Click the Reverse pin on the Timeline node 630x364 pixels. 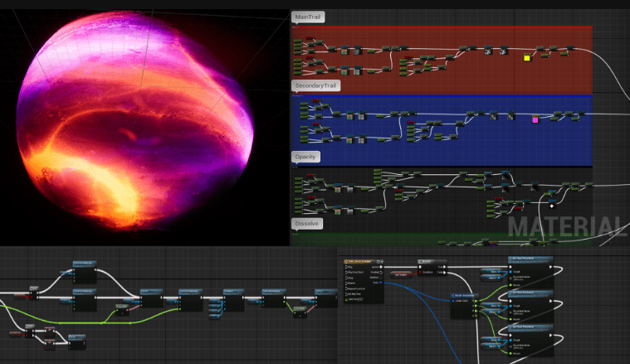(346, 283)
